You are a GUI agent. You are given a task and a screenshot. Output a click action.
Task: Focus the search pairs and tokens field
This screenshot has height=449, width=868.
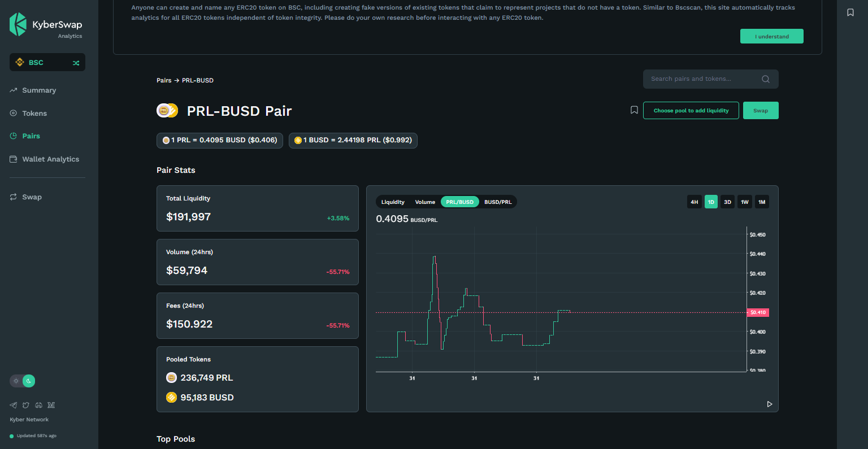click(x=711, y=79)
